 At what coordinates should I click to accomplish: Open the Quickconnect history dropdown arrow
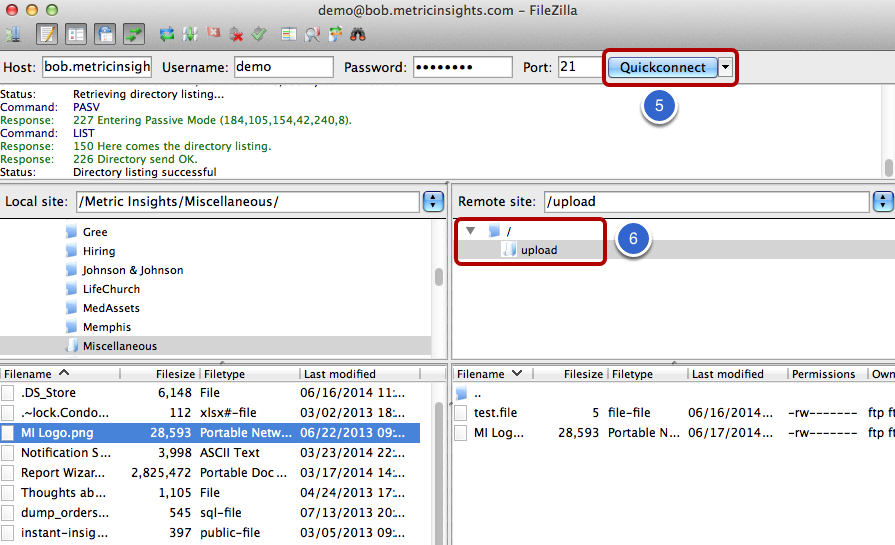click(x=725, y=67)
